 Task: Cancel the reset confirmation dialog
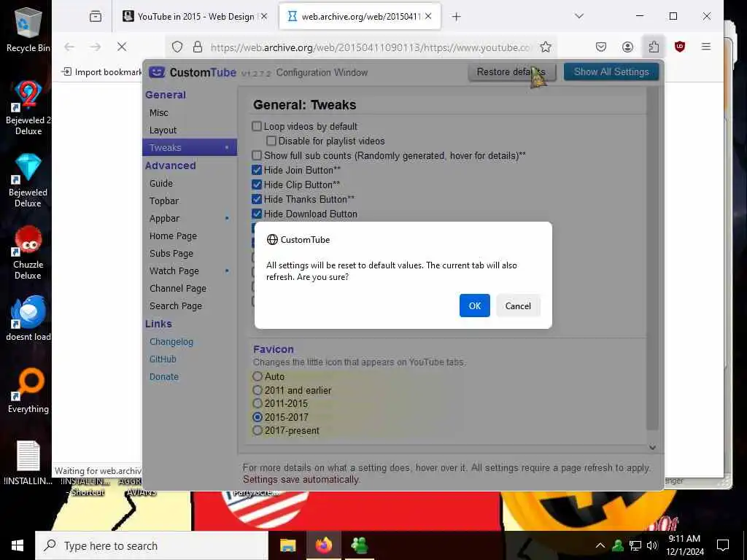click(518, 306)
